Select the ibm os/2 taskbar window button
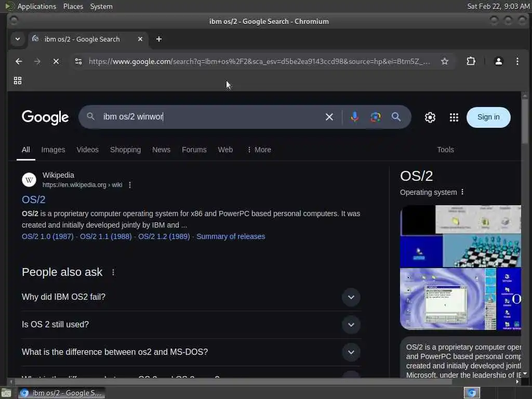Screen dimensions: 532x399 (61, 393)
